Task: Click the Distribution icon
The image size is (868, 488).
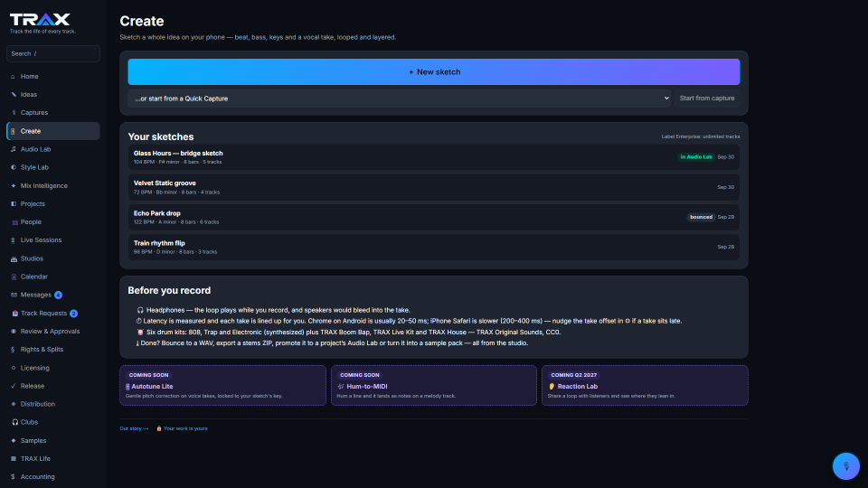Action: [x=14, y=404]
